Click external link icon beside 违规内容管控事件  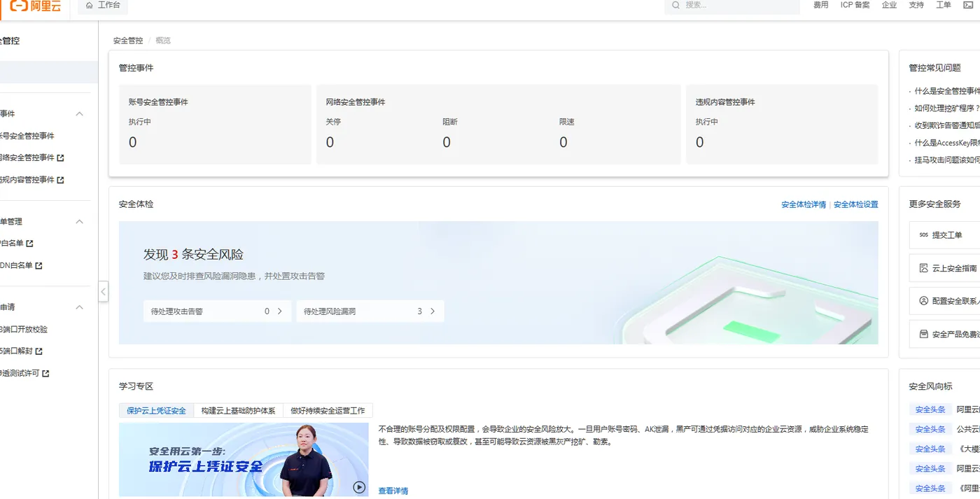coord(61,181)
